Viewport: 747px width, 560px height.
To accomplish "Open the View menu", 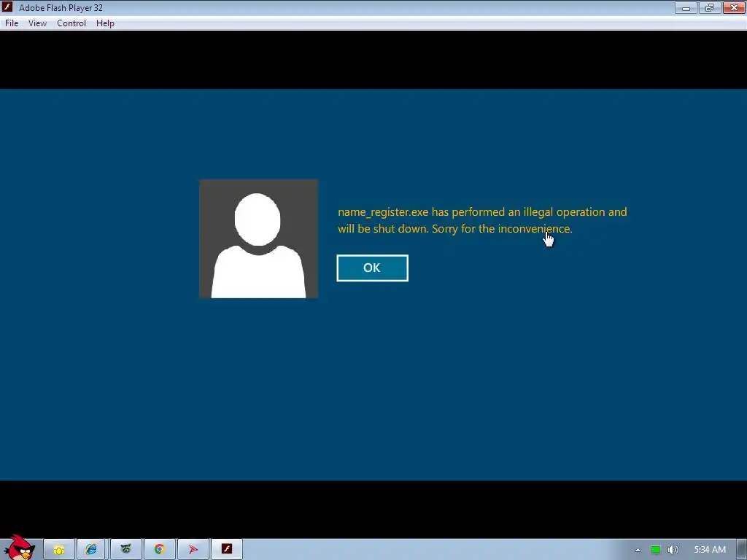I will pos(37,23).
